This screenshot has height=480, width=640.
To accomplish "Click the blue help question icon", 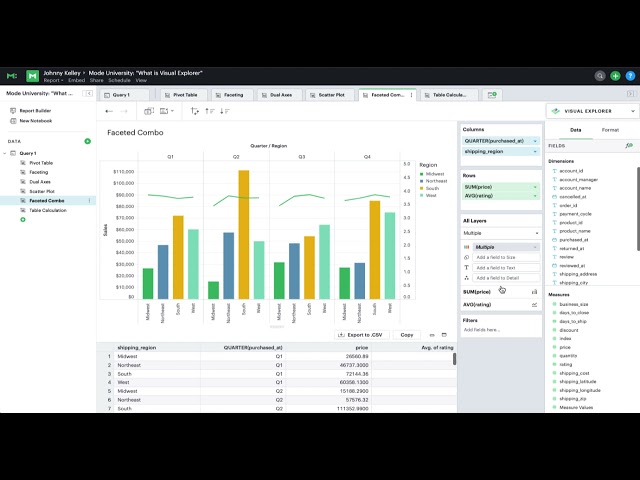I will pos(630,76).
